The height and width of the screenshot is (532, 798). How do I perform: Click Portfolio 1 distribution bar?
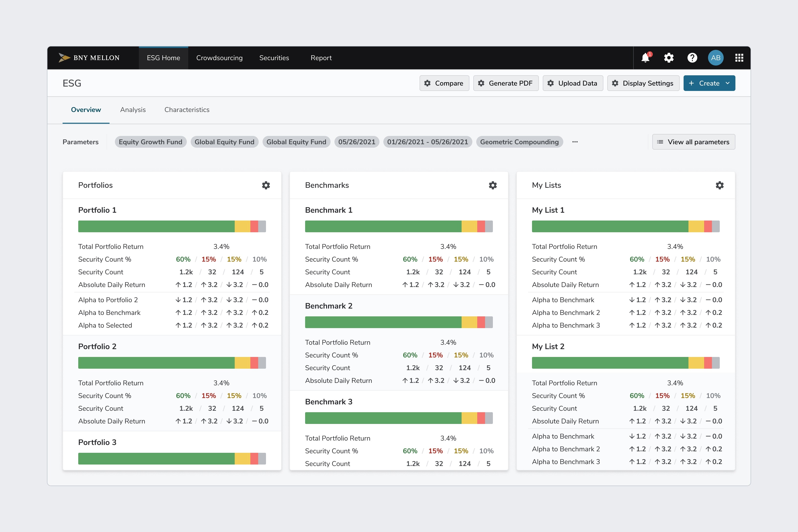172,226
